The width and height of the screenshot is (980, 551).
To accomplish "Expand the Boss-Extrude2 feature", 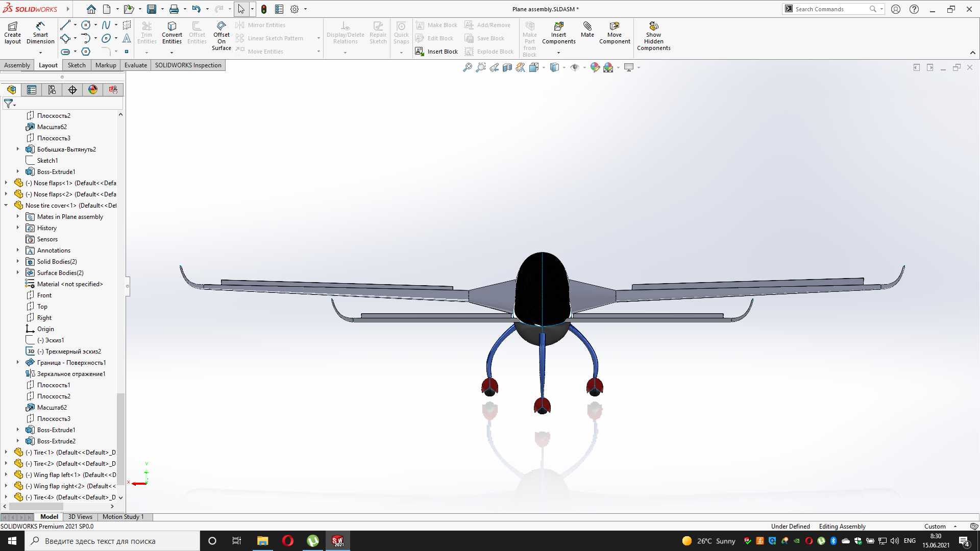I will click(x=18, y=441).
